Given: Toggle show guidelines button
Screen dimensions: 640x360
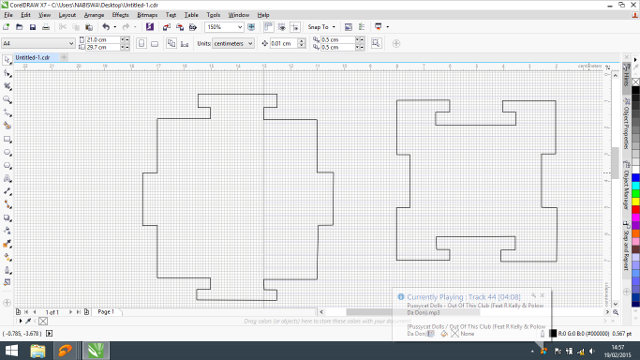Looking at the screenshot, I should tap(295, 27).
